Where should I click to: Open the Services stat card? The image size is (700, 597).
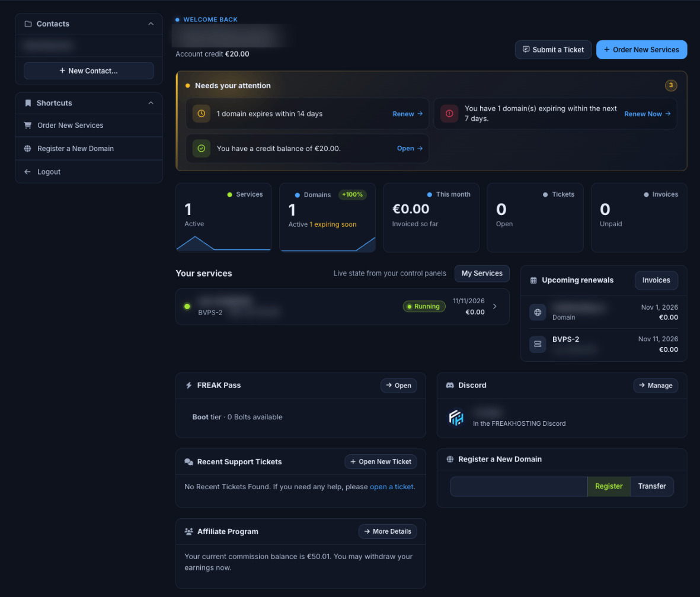[223, 218]
